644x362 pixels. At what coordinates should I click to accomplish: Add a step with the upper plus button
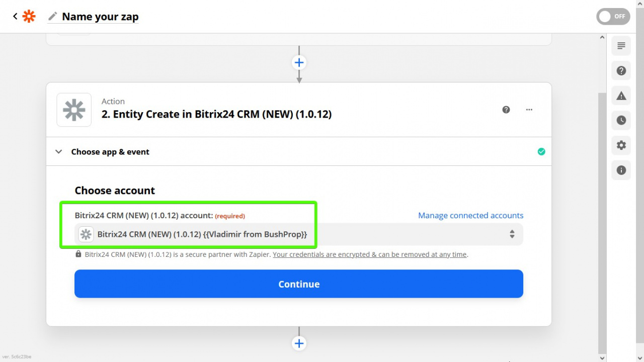click(x=299, y=62)
